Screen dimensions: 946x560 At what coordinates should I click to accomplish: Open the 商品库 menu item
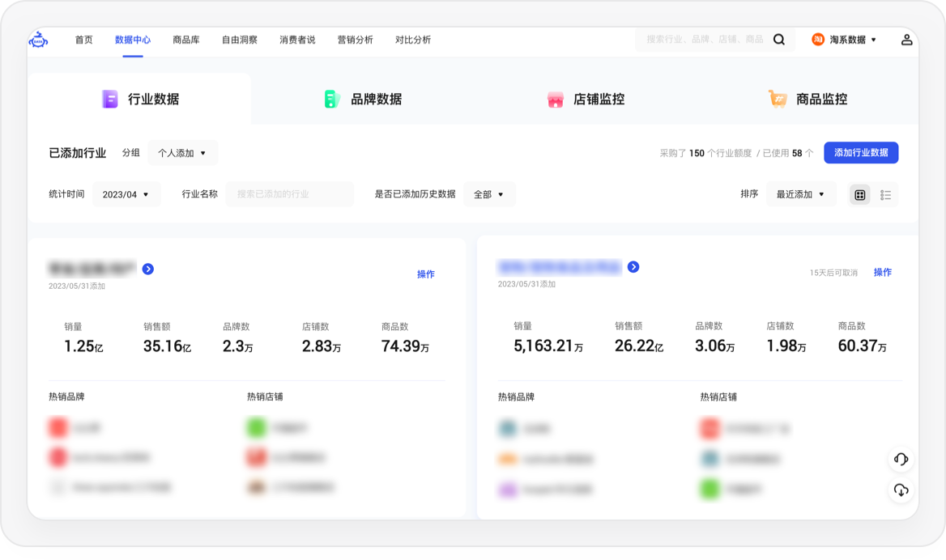tap(185, 40)
